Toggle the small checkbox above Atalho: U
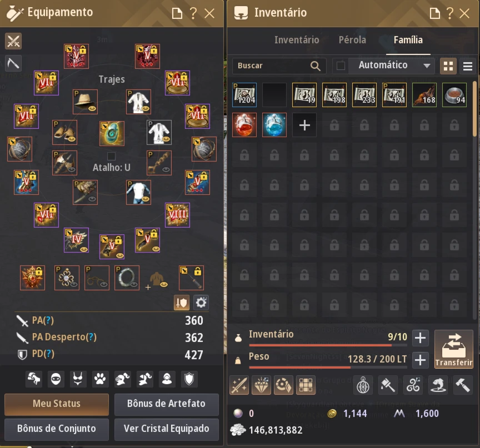This screenshot has width=480, height=448. click(111, 156)
